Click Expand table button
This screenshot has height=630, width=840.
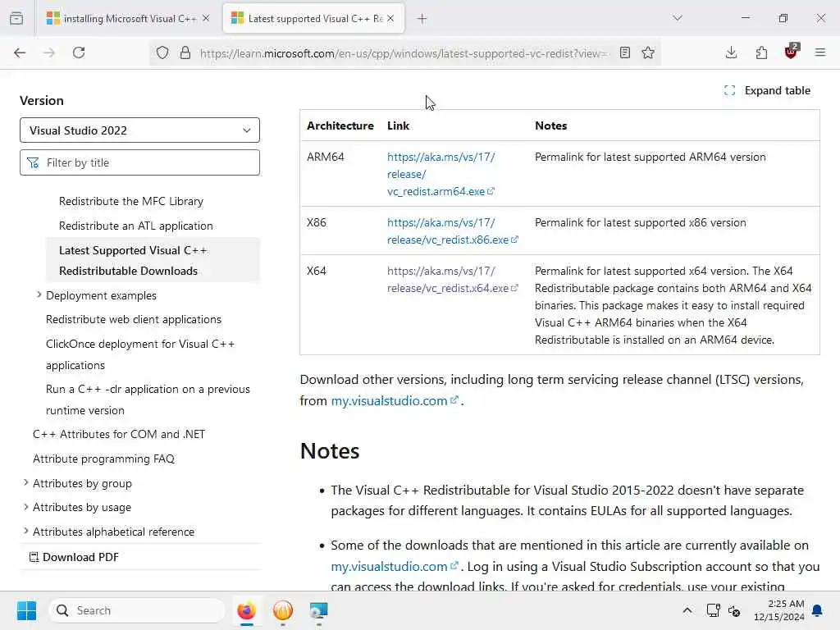click(x=767, y=90)
